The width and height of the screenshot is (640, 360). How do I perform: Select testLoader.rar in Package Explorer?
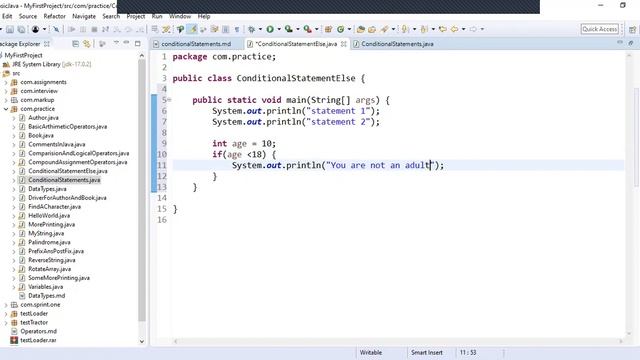pos(38,340)
